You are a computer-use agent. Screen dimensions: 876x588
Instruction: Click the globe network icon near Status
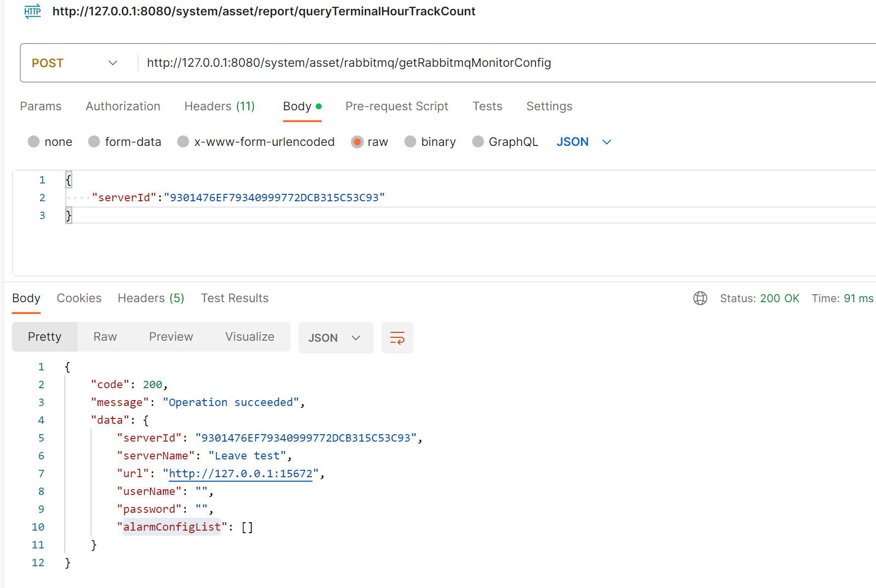[x=700, y=298]
